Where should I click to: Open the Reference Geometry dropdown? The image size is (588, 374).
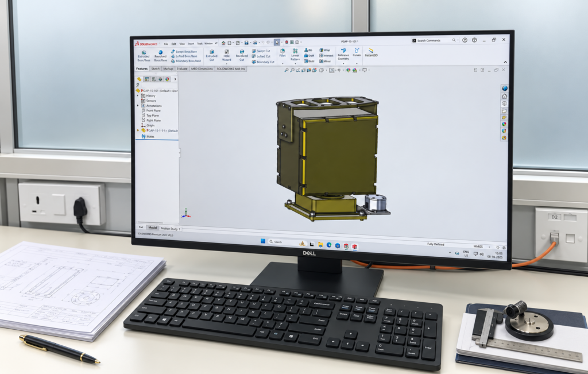pyautogui.click(x=343, y=55)
